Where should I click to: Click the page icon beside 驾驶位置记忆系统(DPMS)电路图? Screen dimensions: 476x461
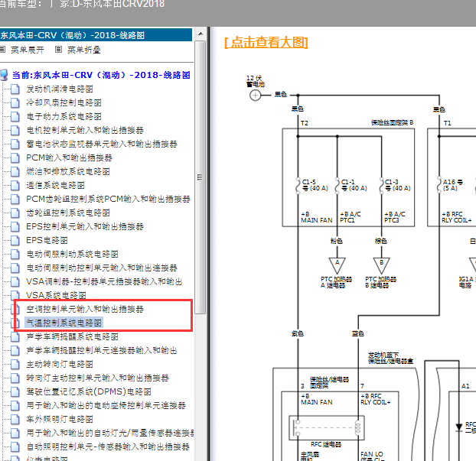(15, 392)
